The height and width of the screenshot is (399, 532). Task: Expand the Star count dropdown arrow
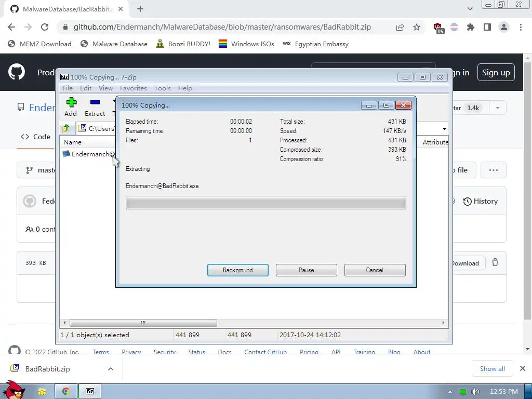click(x=497, y=108)
